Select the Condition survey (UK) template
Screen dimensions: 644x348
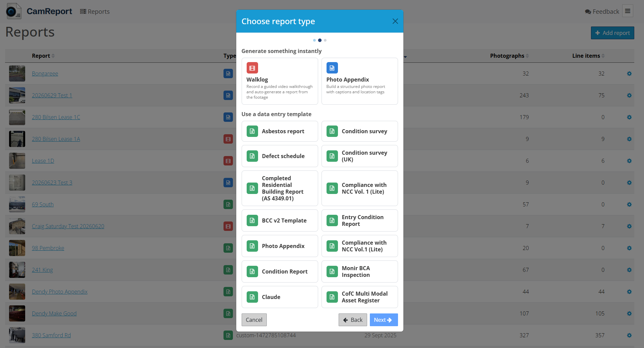tap(359, 156)
